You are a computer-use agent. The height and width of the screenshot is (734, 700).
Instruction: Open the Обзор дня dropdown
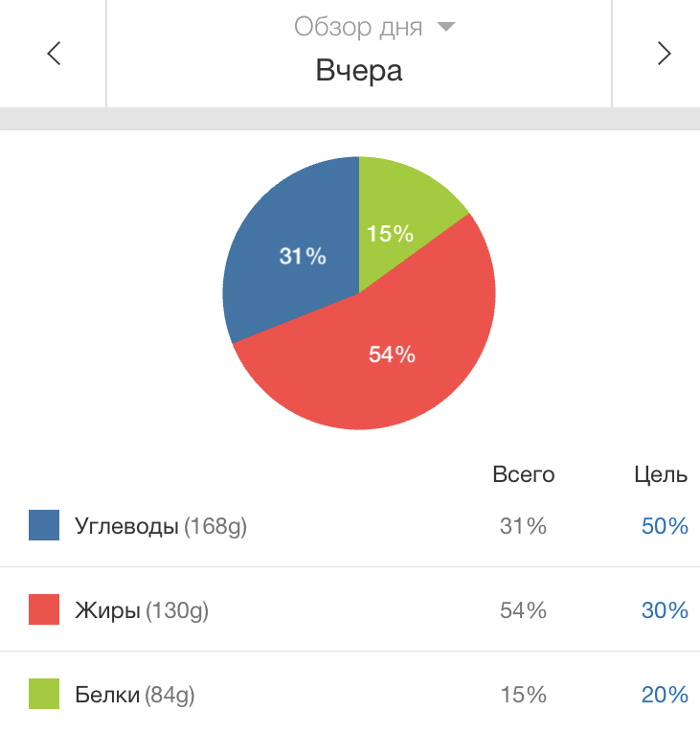pyautogui.click(x=358, y=27)
